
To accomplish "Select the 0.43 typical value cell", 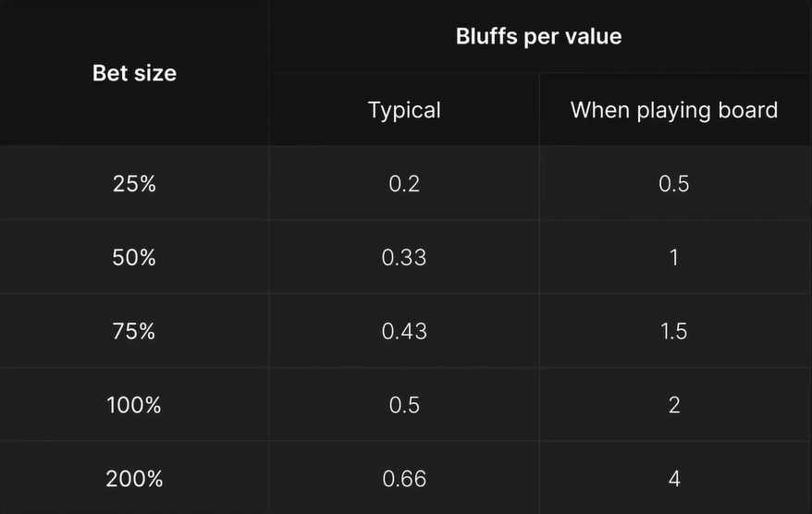I will coord(404,331).
